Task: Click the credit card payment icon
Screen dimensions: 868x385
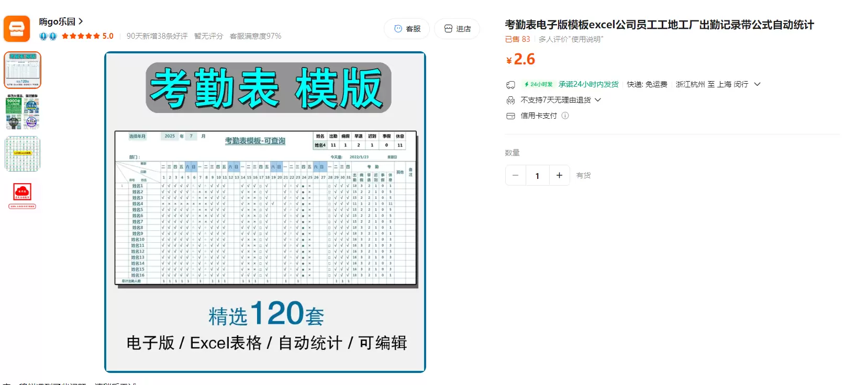Action: tap(510, 116)
